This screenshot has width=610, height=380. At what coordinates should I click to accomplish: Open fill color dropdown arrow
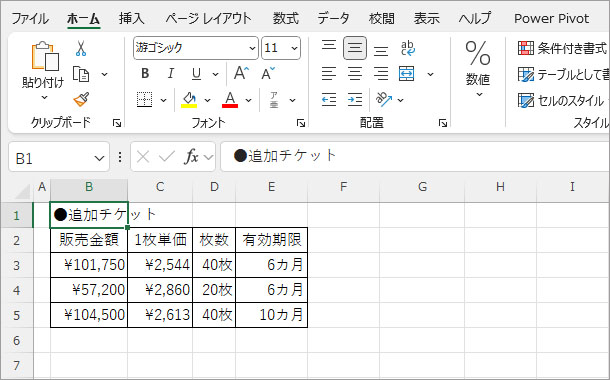tap(207, 100)
